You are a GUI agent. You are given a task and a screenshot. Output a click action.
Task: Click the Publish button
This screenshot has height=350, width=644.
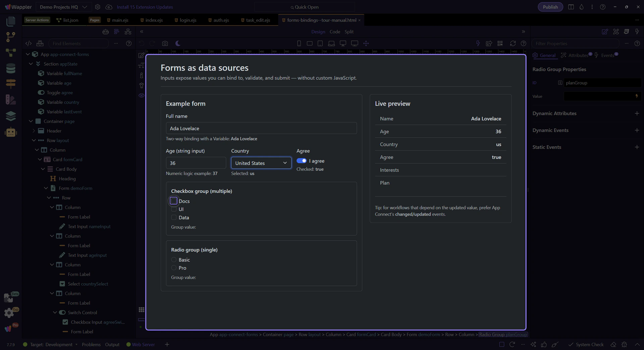[x=550, y=7]
